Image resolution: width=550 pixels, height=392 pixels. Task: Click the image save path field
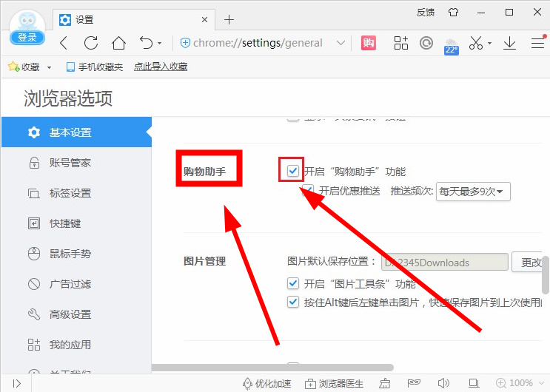coord(444,262)
